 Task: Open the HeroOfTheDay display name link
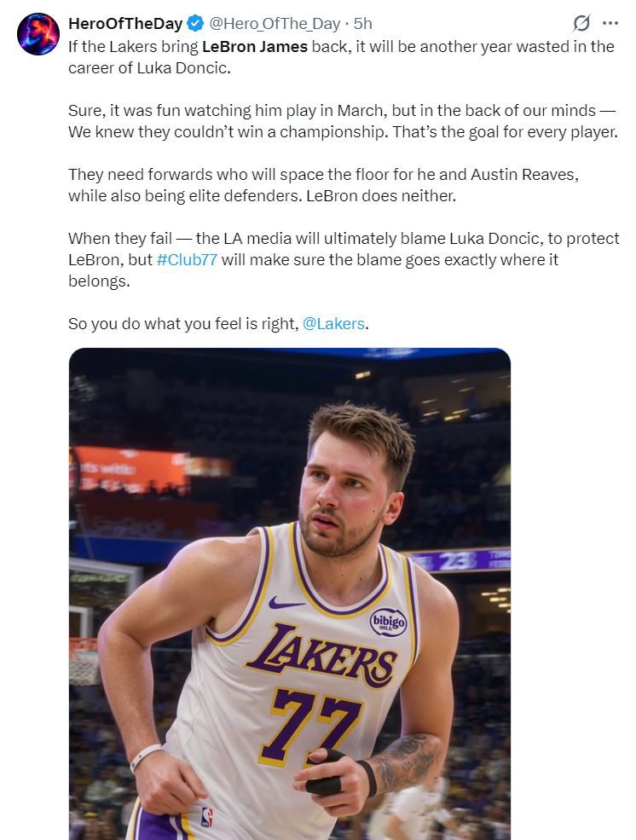tap(126, 24)
